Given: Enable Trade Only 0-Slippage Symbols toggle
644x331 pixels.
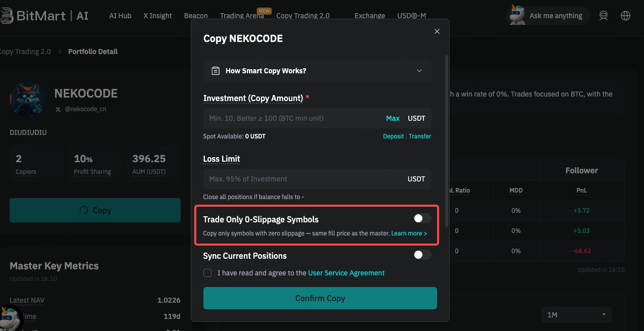Looking at the screenshot, I should click(422, 218).
